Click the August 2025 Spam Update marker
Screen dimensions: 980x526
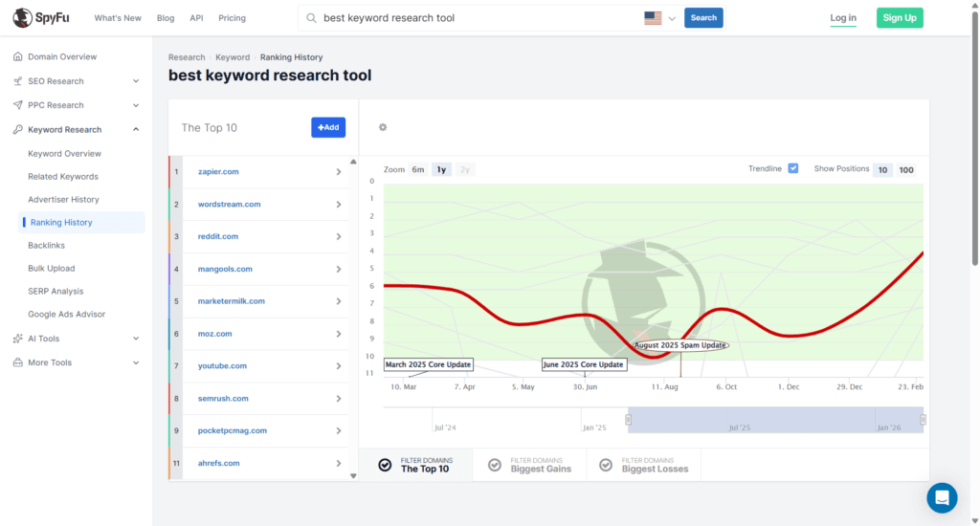point(680,345)
